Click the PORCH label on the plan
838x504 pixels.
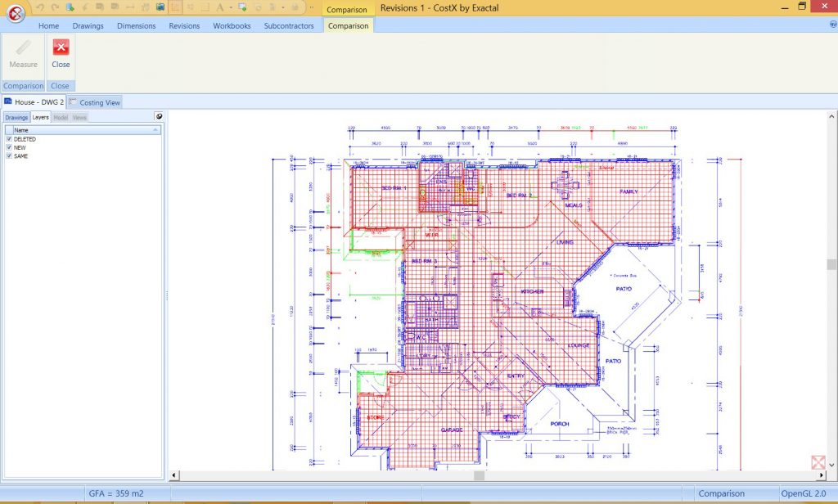[560, 424]
